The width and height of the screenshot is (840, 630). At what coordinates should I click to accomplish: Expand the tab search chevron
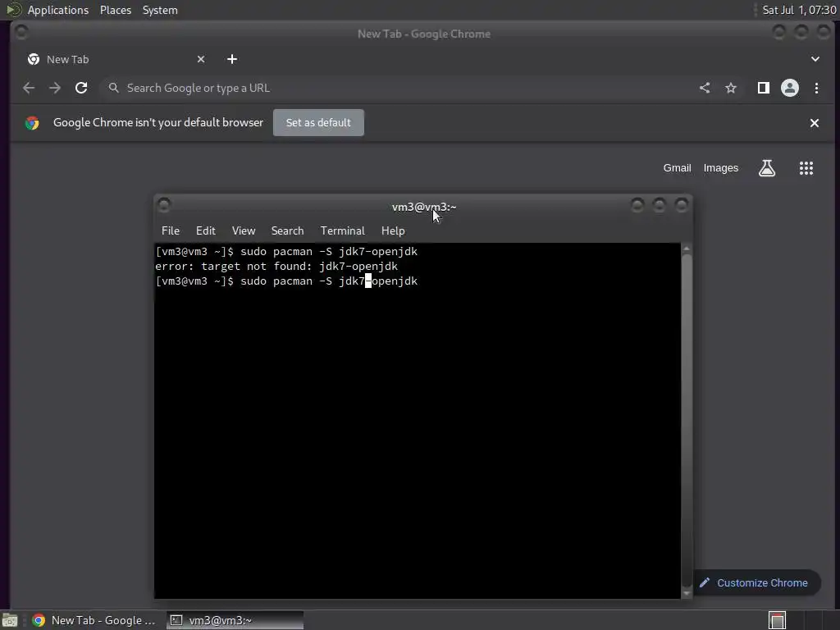point(815,59)
